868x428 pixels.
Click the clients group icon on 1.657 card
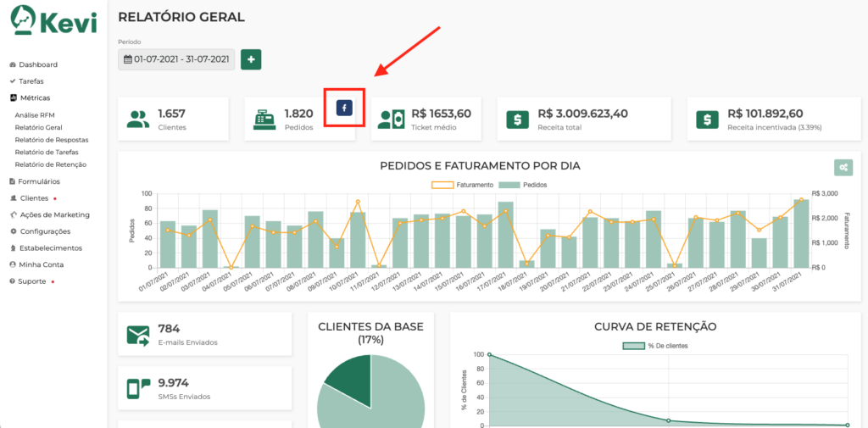(138, 120)
